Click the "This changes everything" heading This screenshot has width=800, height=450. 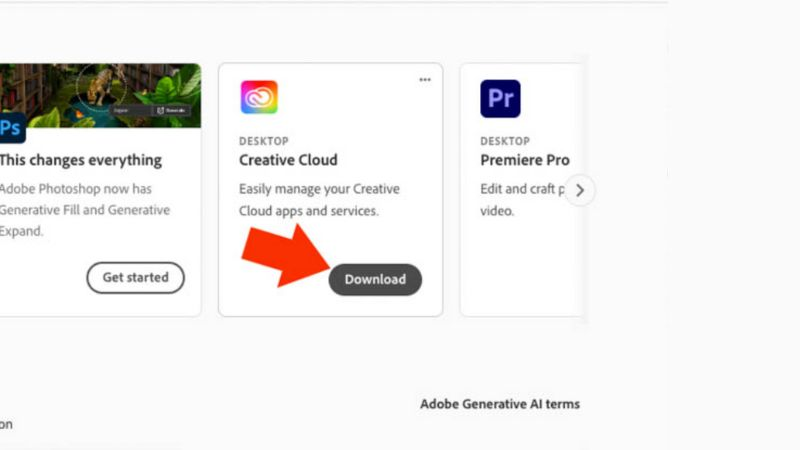click(80, 160)
